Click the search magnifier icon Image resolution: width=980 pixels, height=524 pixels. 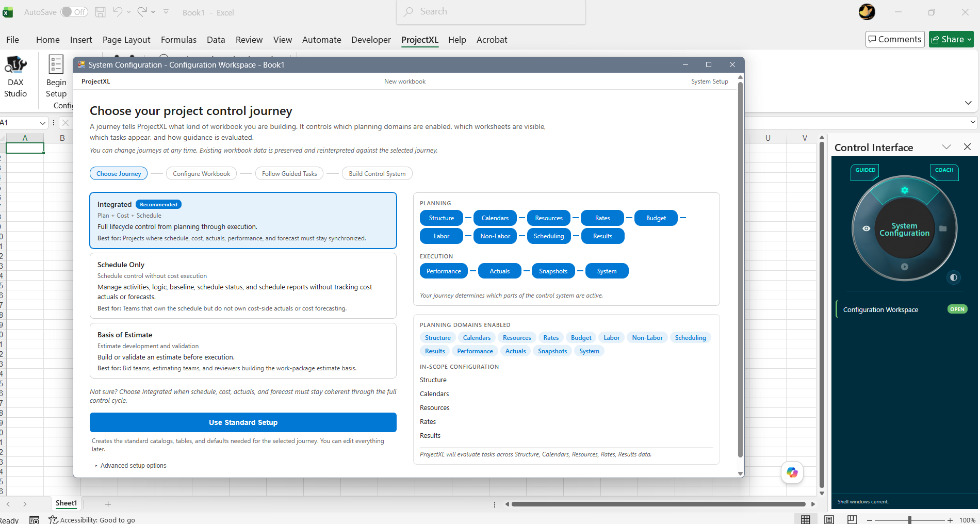[409, 11]
